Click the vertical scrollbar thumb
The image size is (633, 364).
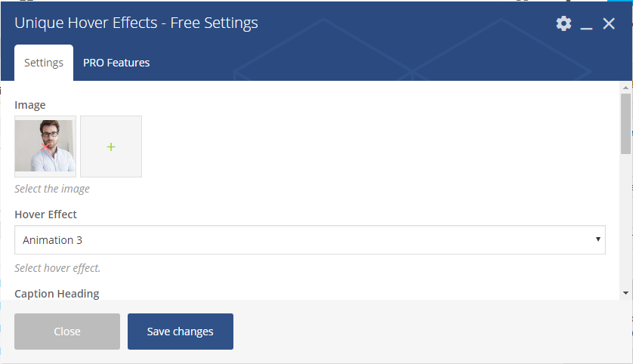click(x=625, y=124)
